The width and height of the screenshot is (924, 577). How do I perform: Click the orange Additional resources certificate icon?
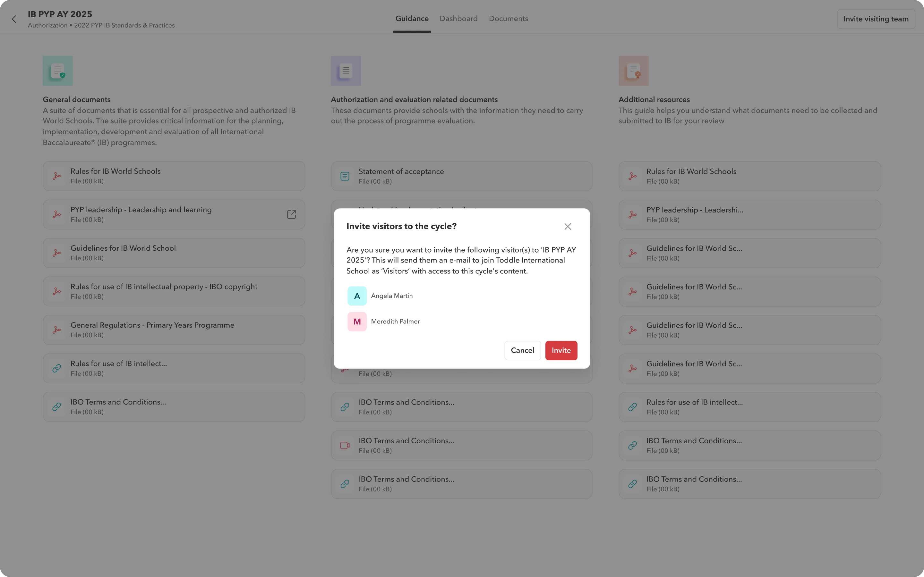633,71
